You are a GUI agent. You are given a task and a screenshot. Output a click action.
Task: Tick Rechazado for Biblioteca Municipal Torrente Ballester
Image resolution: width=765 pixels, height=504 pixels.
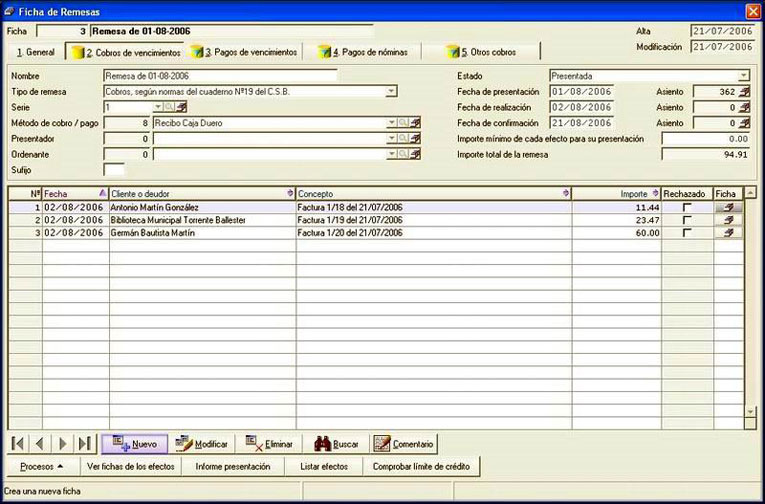[x=687, y=220]
